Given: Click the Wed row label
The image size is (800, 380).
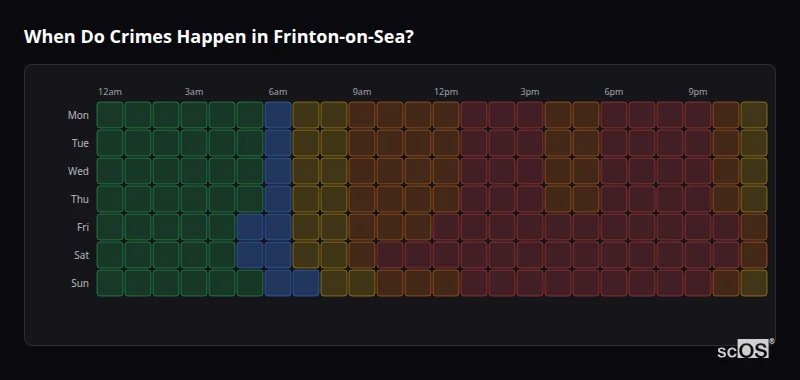Looking at the screenshot, I should point(78,171).
